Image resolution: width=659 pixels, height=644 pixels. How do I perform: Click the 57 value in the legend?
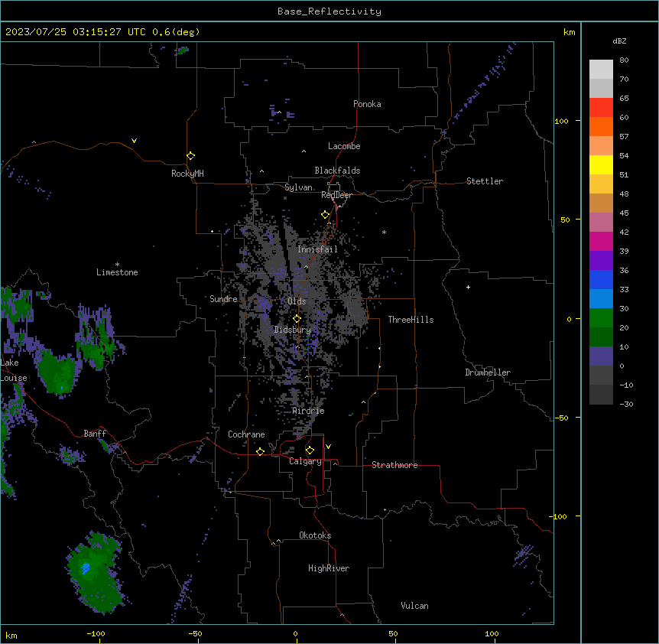(624, 137)
